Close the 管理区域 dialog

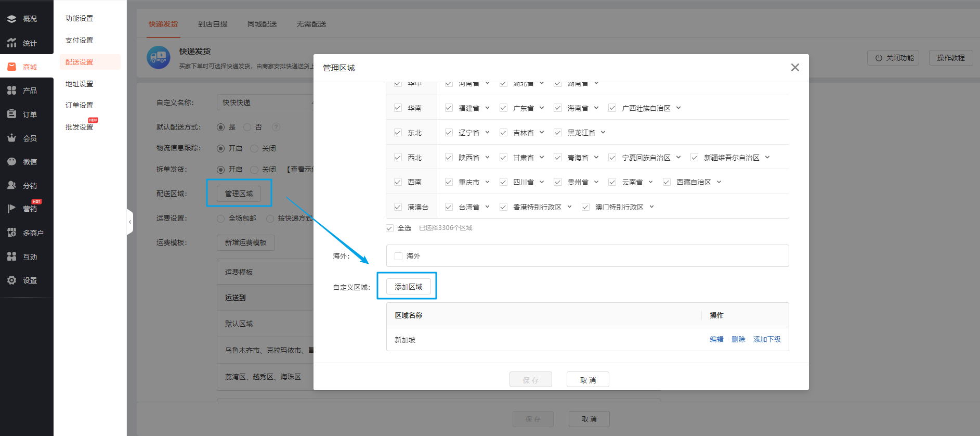pos(794,68)
